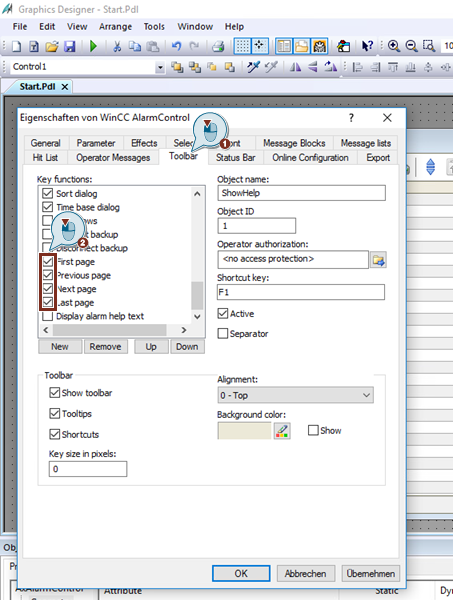Click the Key size in pixels field
Screen dimensions: 453x600
click(x=88, y=469)
